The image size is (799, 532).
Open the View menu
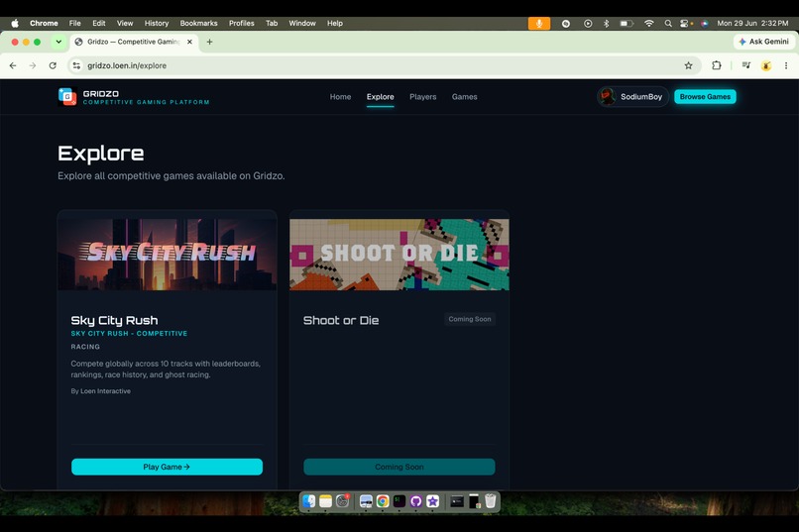[x=125, y=24]
